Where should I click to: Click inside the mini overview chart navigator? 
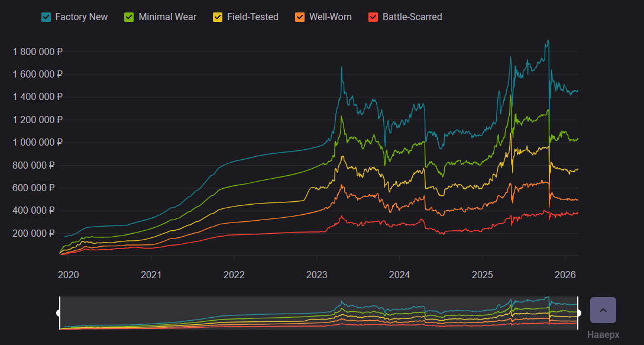click(x=318, y=312)
